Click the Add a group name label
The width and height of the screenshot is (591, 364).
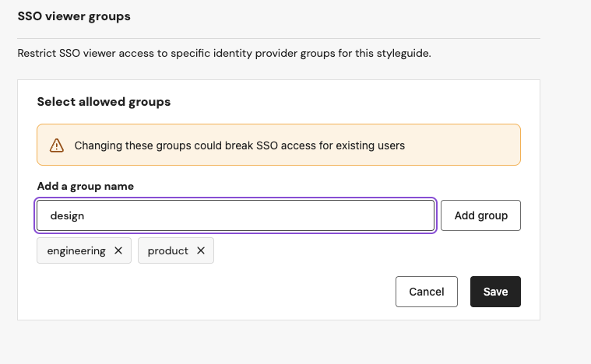pos(85,187)
